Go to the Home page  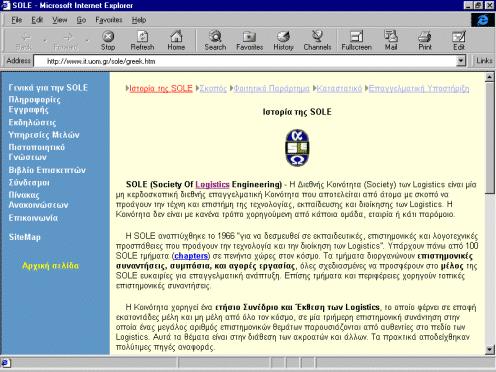(x=176, y=41)
